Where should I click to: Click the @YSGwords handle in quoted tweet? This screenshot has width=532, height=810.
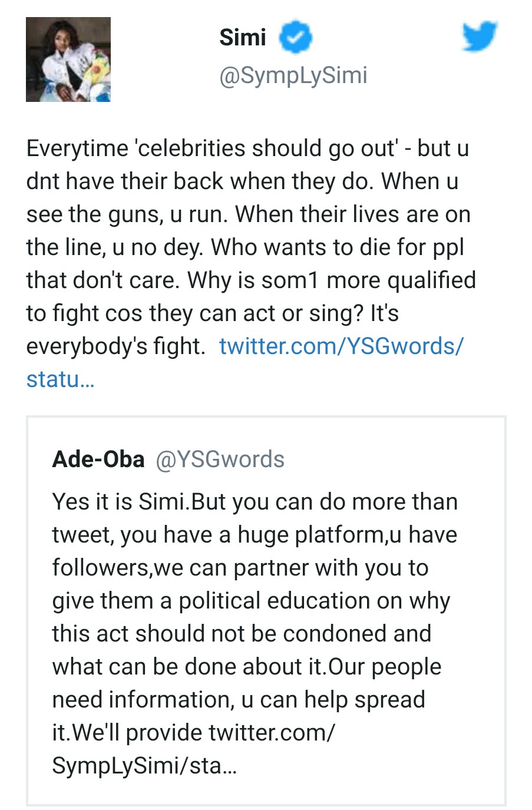pyautogui.click(x=220, y=459)
